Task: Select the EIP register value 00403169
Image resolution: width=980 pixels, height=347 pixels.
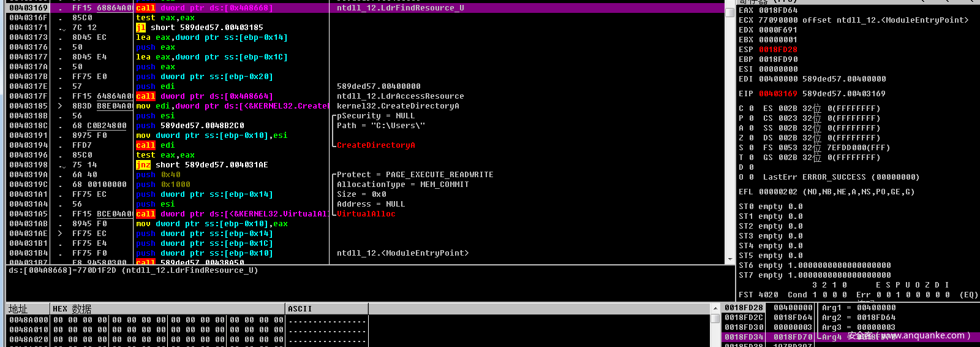Action: point(778,94)
